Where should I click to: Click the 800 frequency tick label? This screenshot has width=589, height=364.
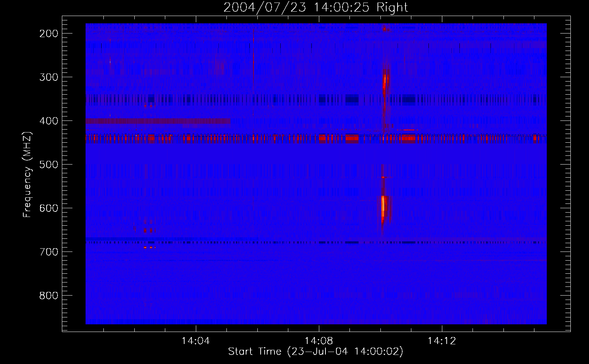49,296
